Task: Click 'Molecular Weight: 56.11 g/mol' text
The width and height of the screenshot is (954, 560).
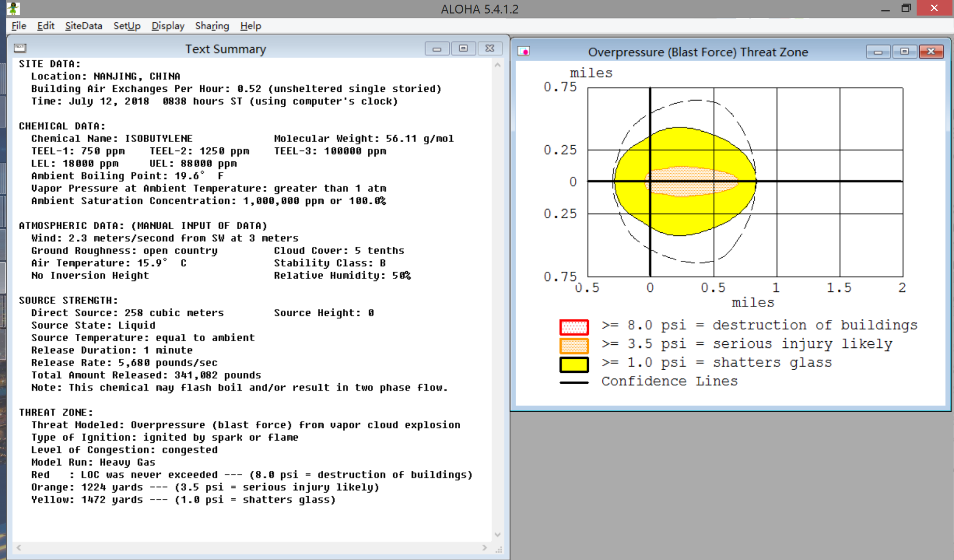Action: coord(364,138)
